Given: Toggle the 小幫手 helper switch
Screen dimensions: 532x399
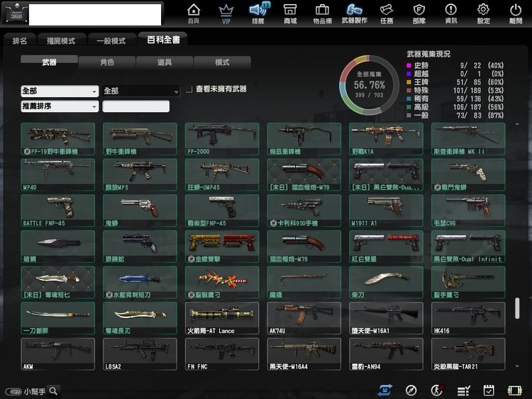Looking at the screenshot, I should click(x=13, y=392).
